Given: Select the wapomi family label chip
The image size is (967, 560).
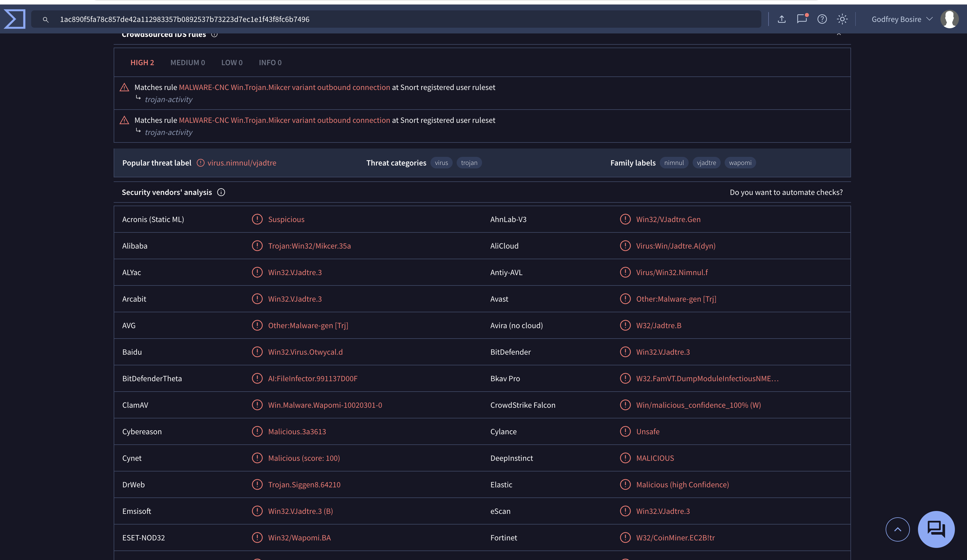Looking at the screenshot, I should tap(740, 163).
